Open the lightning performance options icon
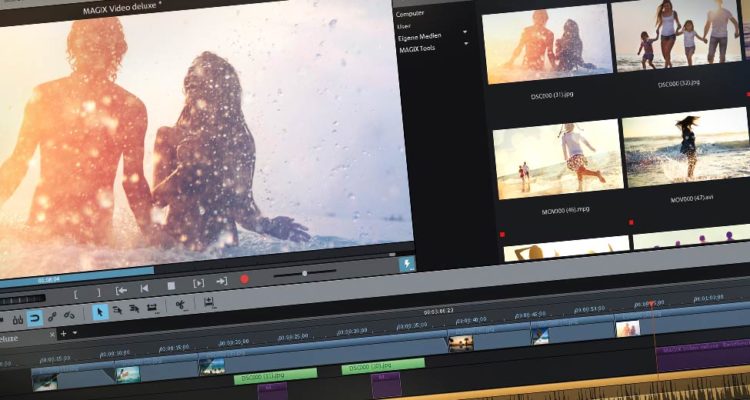750x400 pixels. (x=407, y=264)
